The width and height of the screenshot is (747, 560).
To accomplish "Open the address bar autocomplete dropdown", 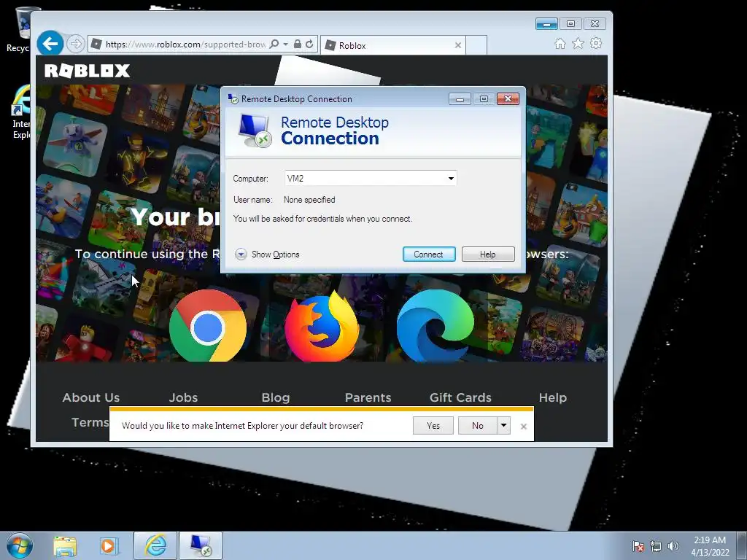I will point(286,44).
